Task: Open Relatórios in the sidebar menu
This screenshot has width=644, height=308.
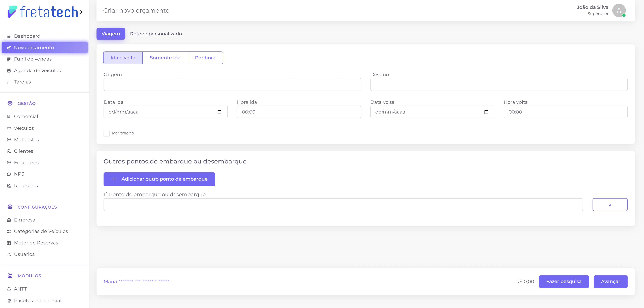Action: (26, 185)
